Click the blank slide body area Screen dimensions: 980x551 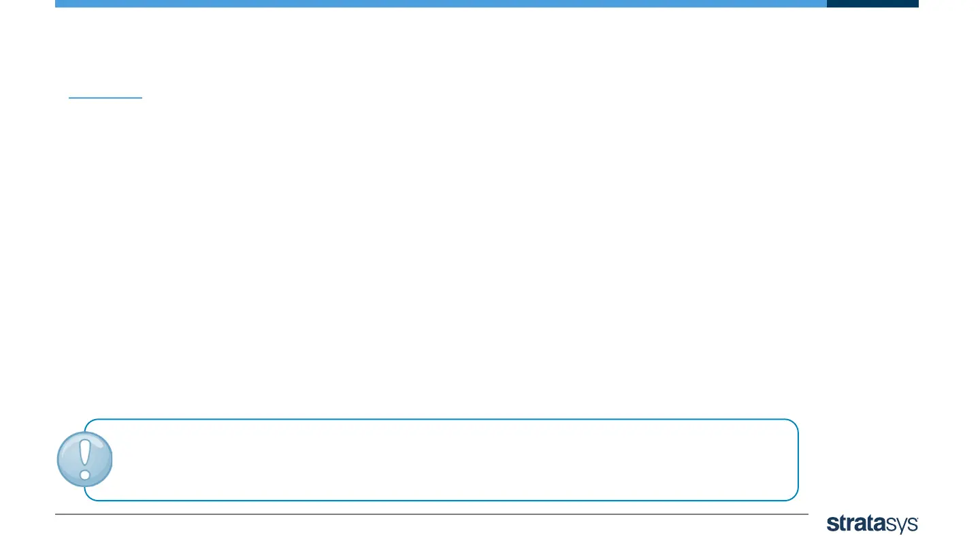(436, 258)
